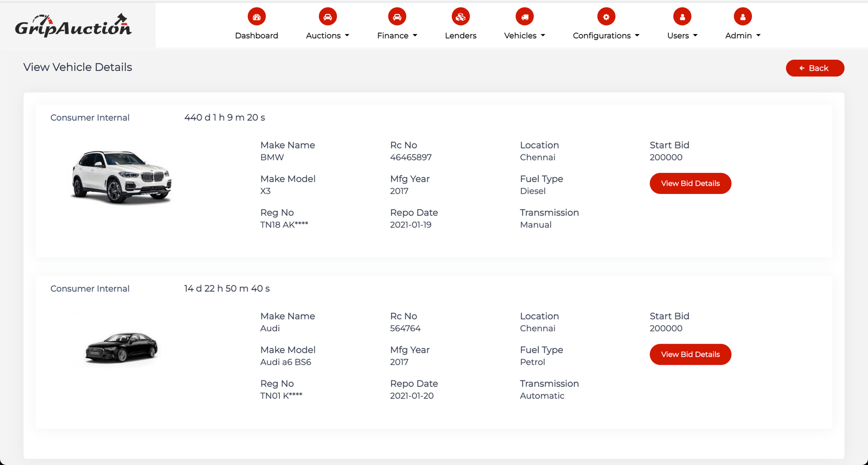The height and width of the screenshot is (465, 868).
Task: Click the white BMW vehicle image
Action: point(122,177)
